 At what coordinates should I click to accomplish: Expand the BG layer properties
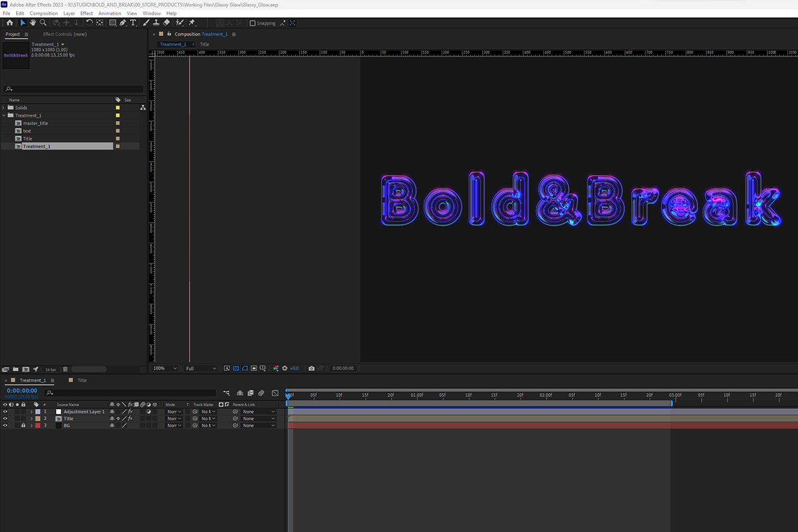pyautogui.click(x=31, y=426)
